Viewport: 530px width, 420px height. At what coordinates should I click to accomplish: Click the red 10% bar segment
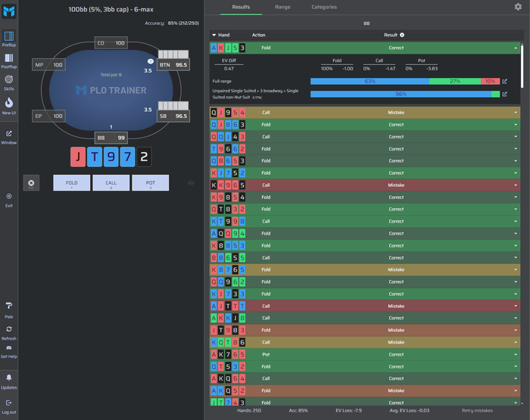pos(490,82)
